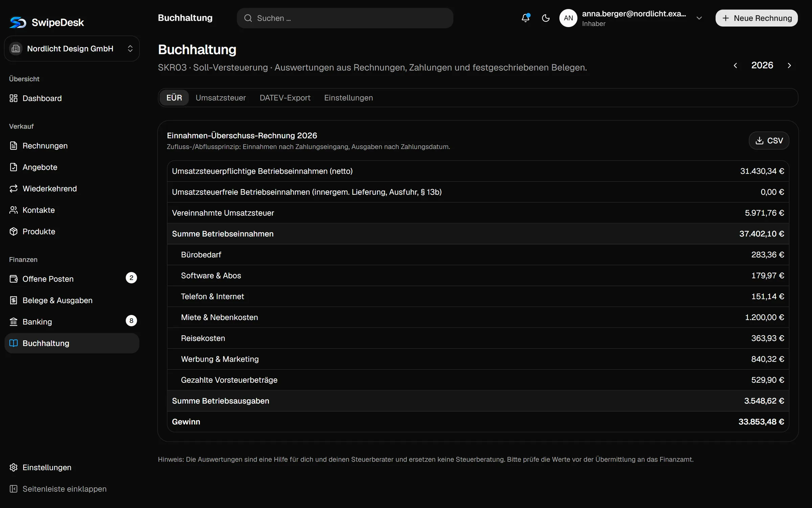Select Buchhaltung in the sidebar

coord(72,343)
